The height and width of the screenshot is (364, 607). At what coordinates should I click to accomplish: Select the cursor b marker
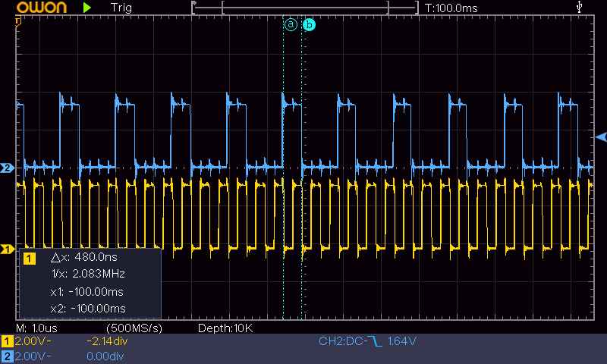pyautogui.click(x=309, y=24)
